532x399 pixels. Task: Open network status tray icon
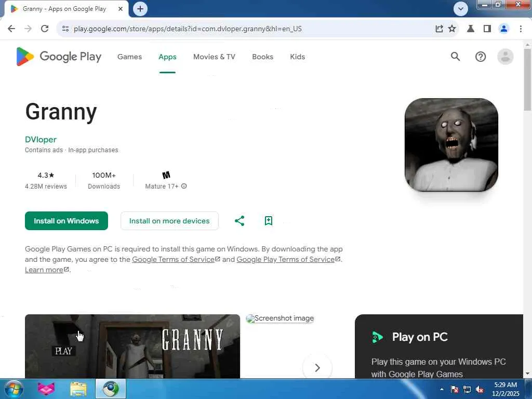[x=467, y=389]
